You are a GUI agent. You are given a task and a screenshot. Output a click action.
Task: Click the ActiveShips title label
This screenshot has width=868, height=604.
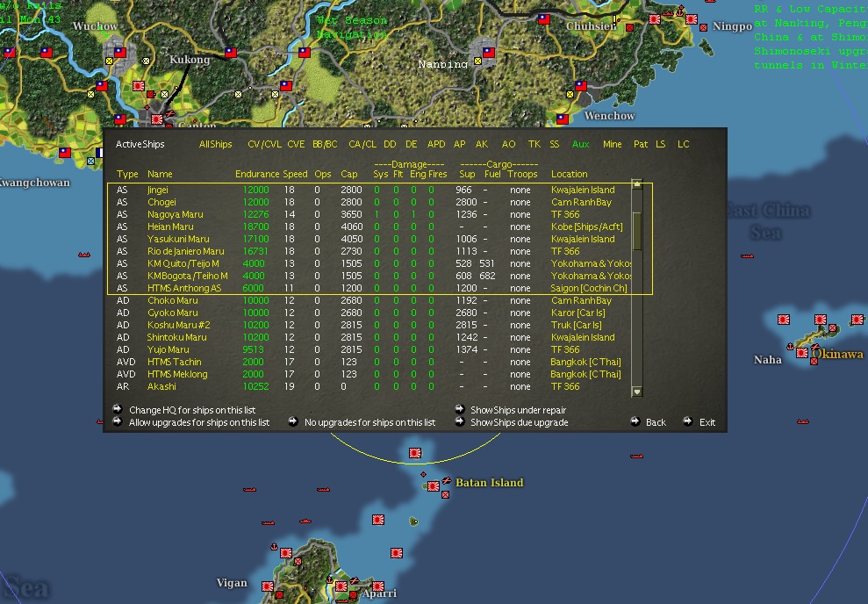pos(140,144)
